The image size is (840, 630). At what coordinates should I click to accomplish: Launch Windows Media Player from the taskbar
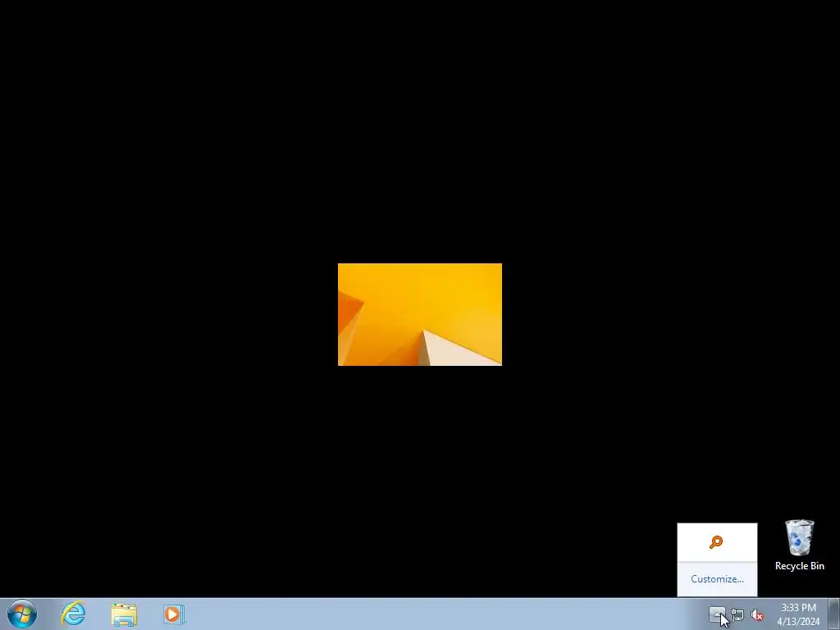pos(174,614)
